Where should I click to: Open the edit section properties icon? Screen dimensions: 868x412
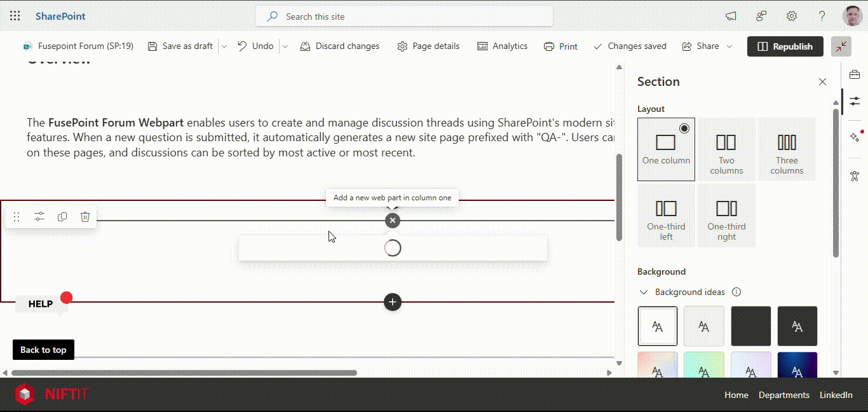point(39,217)
